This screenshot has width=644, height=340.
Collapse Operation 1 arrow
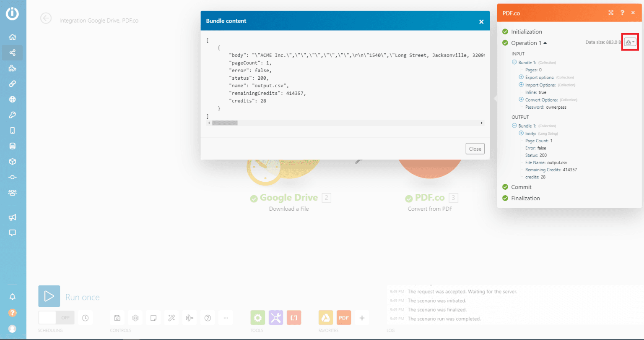(x=545, y=43)
